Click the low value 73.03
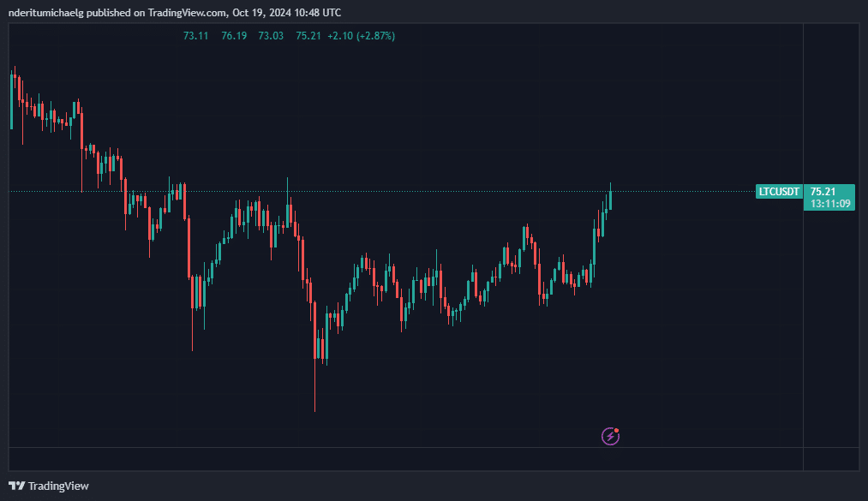The width and height of the screenshot is (868, 501). point(271,36)
